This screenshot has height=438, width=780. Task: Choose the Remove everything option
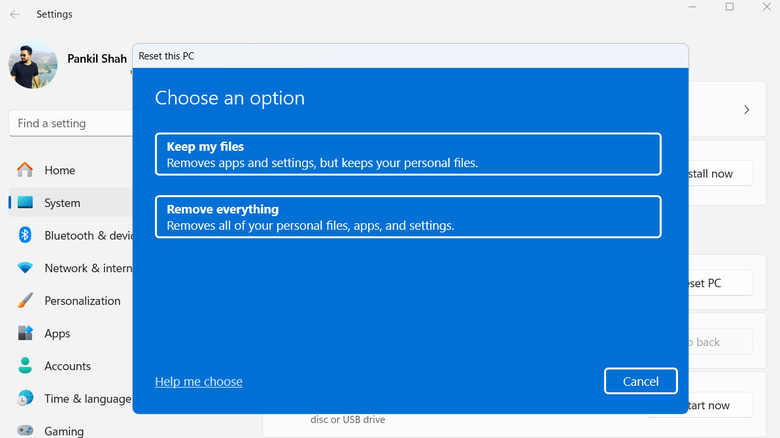click(x=408, y=217)
